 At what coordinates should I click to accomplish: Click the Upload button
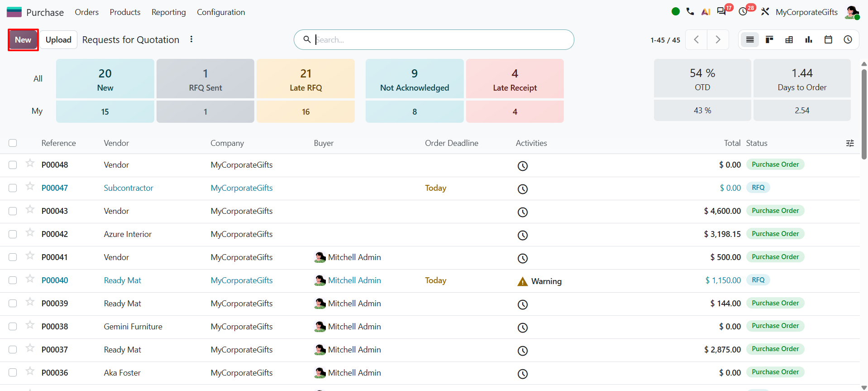point(58,40)
